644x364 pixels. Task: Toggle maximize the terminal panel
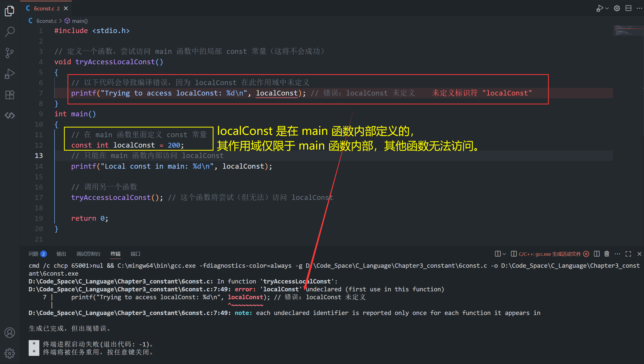(628, 254)
